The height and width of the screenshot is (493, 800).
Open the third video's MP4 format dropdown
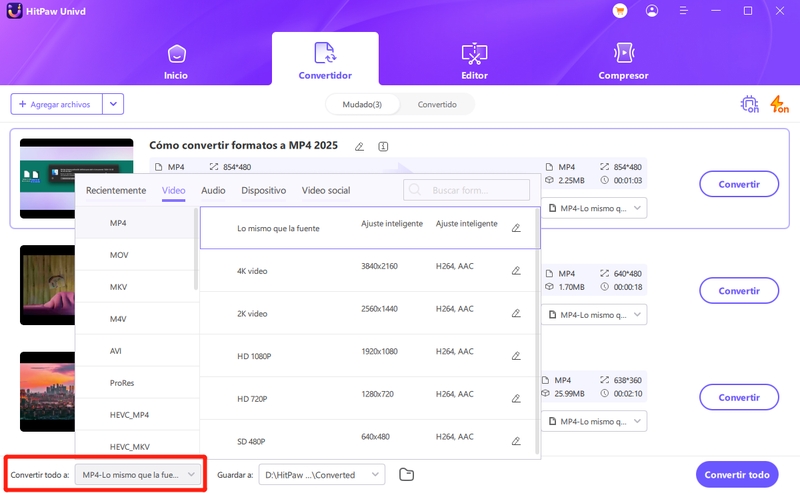[x=594, y=422]
